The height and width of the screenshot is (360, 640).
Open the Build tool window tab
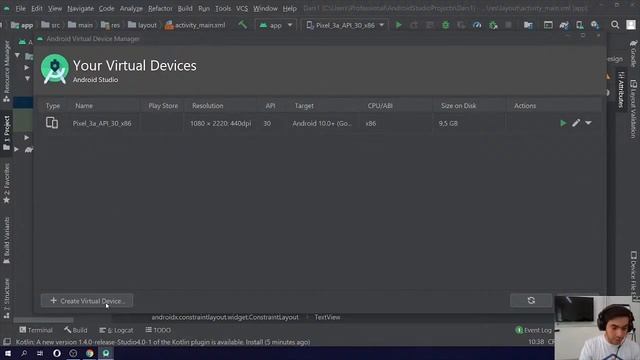(76, 330)
